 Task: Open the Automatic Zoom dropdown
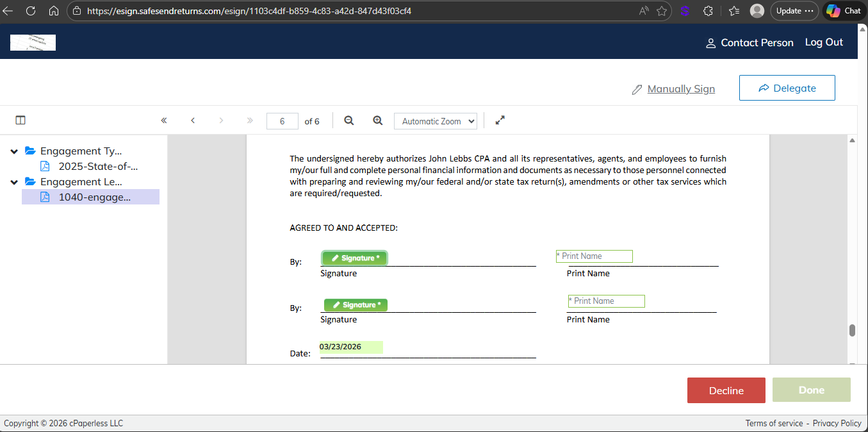pyautogui.click(x=436, y=121)
